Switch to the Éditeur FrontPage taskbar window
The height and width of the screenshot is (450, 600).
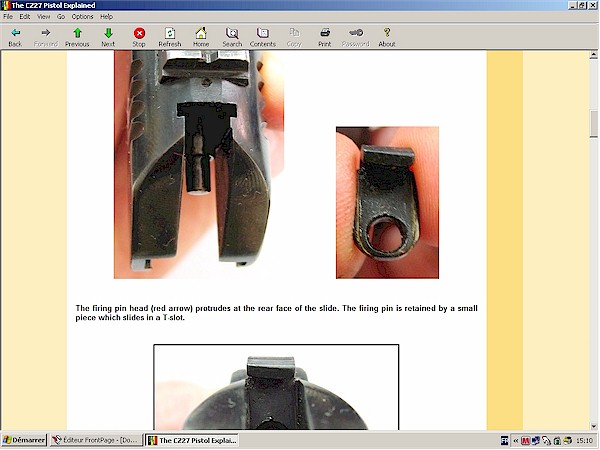coord(96,440)
